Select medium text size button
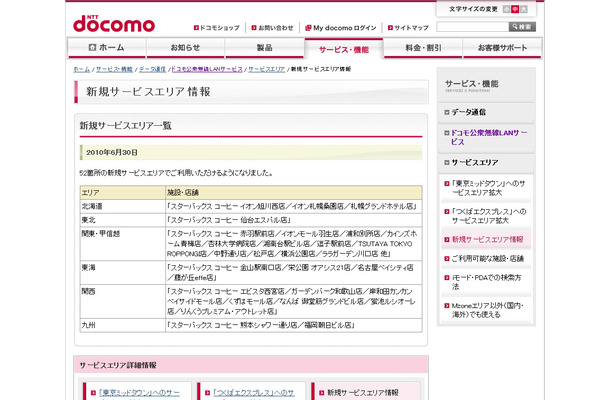Screen dimensions: 610x400 click(x=515, y=9)
